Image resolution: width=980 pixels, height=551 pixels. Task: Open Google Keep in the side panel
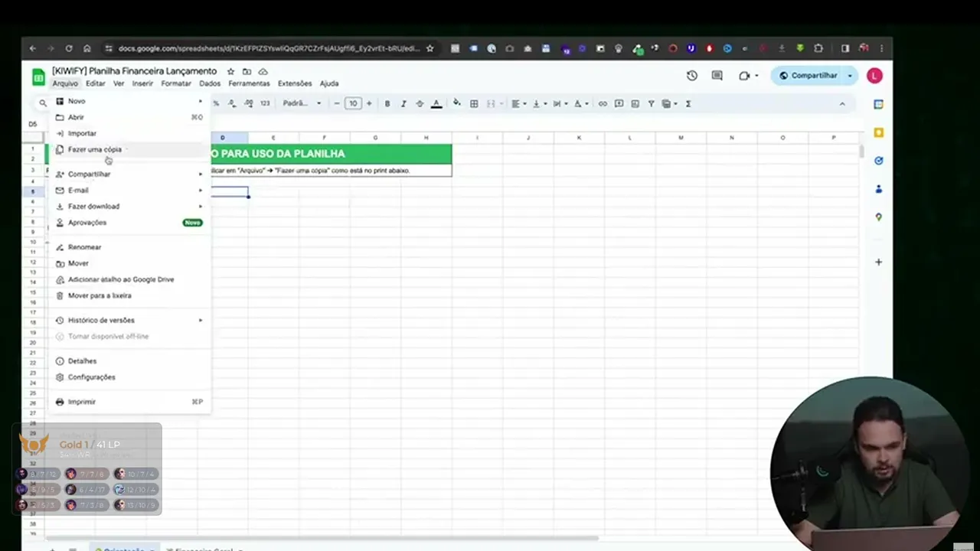click(x=878, y=132)
